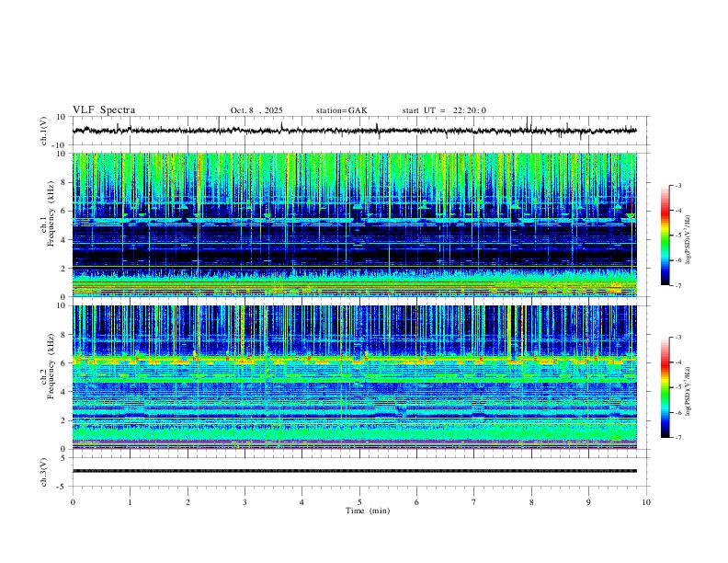This screenshot has width=728, height=563.
Task: Click the 'start UT = 22:20:0' text
Action: [x=444, y=110]
